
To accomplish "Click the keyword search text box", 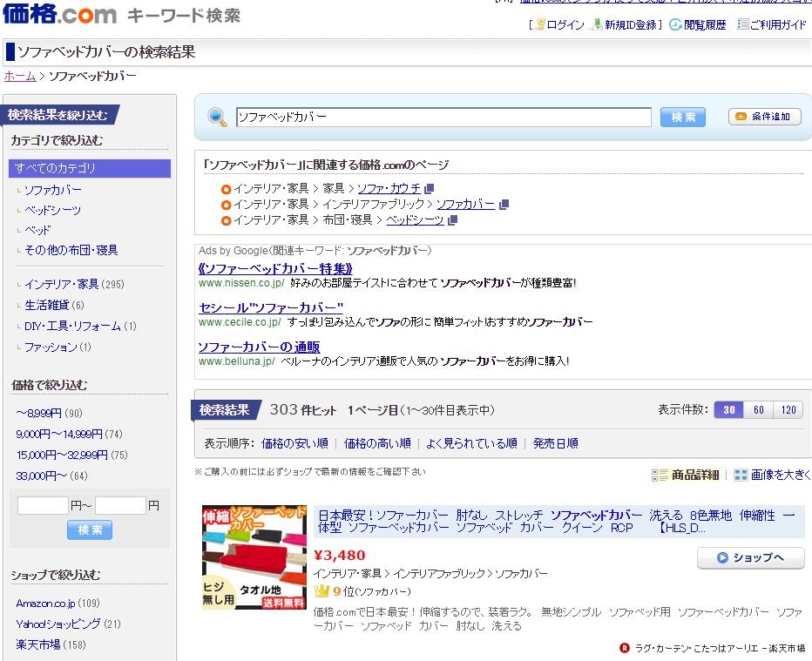I will pyautogui.click(x=443, y=117).
